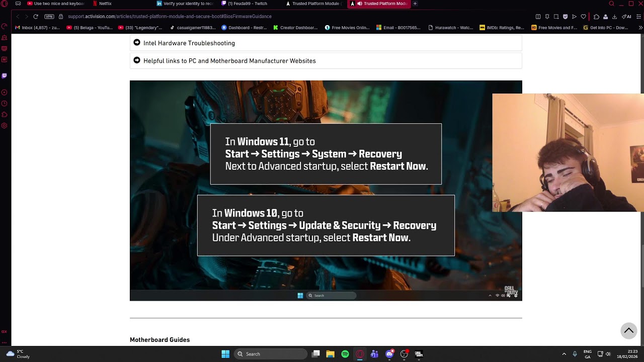Open downloads arrow icon in toolbar
This screenshot has height=362, width=644.
614,17
